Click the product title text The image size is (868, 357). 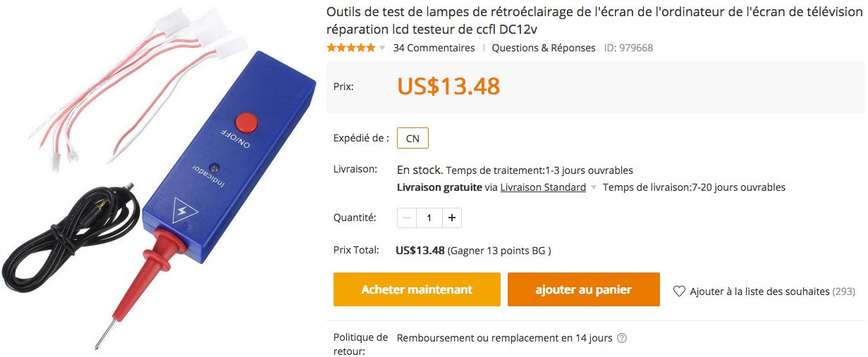coord(595,21)
